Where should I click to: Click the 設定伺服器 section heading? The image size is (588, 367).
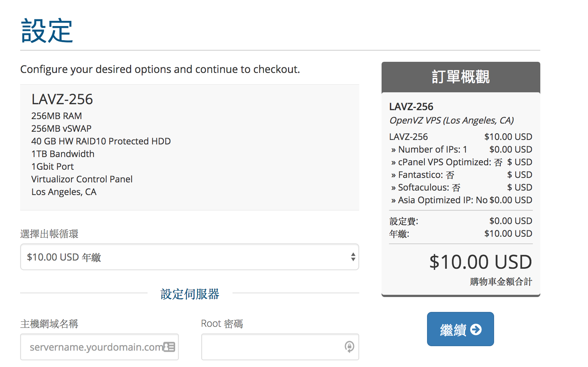coord(190,294)
